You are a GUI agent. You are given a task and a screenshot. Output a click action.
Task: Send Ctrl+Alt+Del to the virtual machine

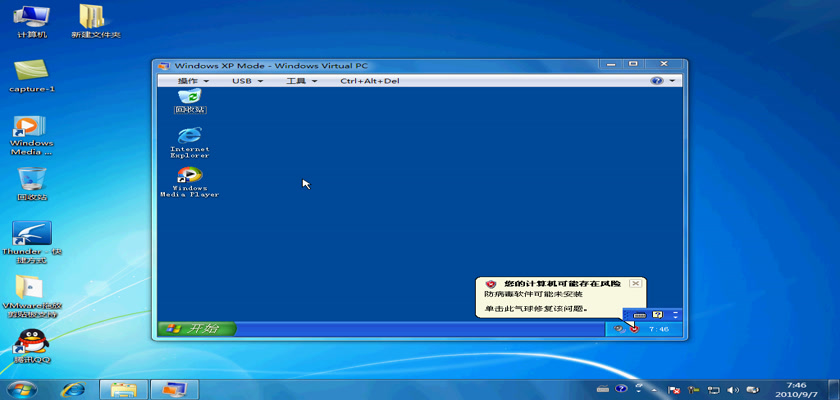tap(369, 81)
